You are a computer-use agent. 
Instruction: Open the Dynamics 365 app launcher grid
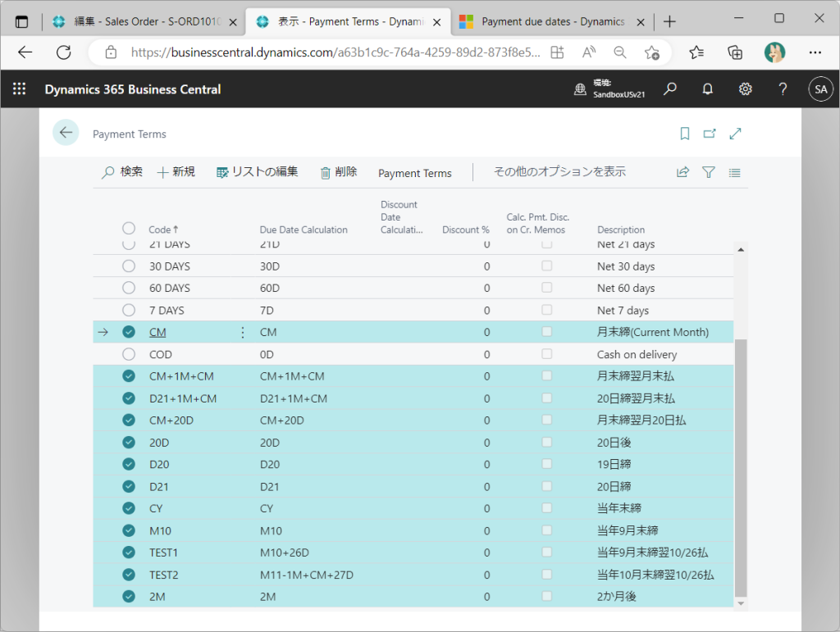coord(20,89)
